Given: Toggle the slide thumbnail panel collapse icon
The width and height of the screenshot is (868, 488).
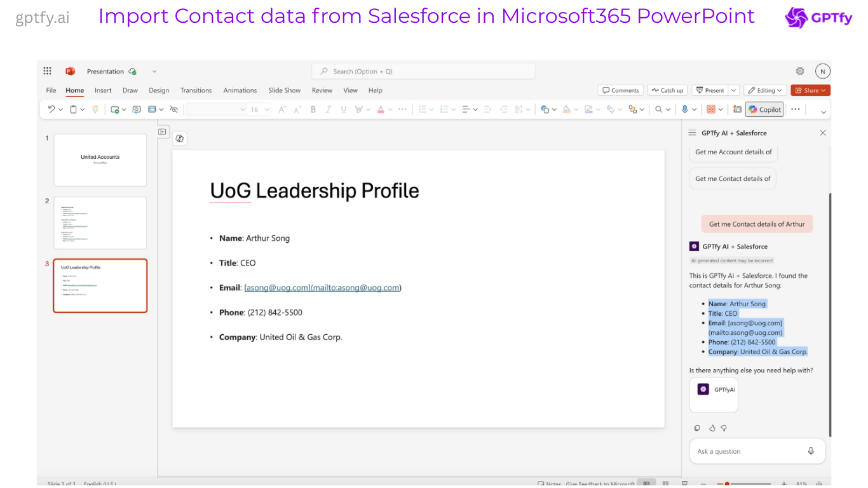Looking at the screenshot, I should pyautogui.click(x=162, y=132).
